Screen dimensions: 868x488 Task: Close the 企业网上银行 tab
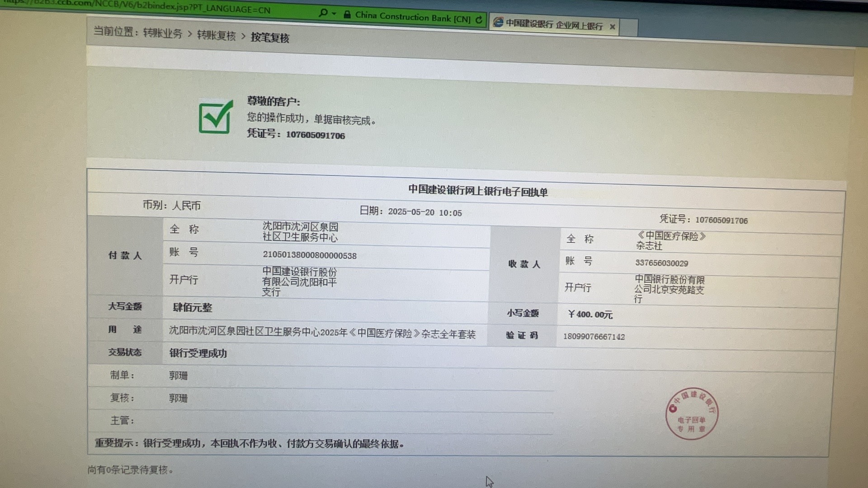(612, 27)
